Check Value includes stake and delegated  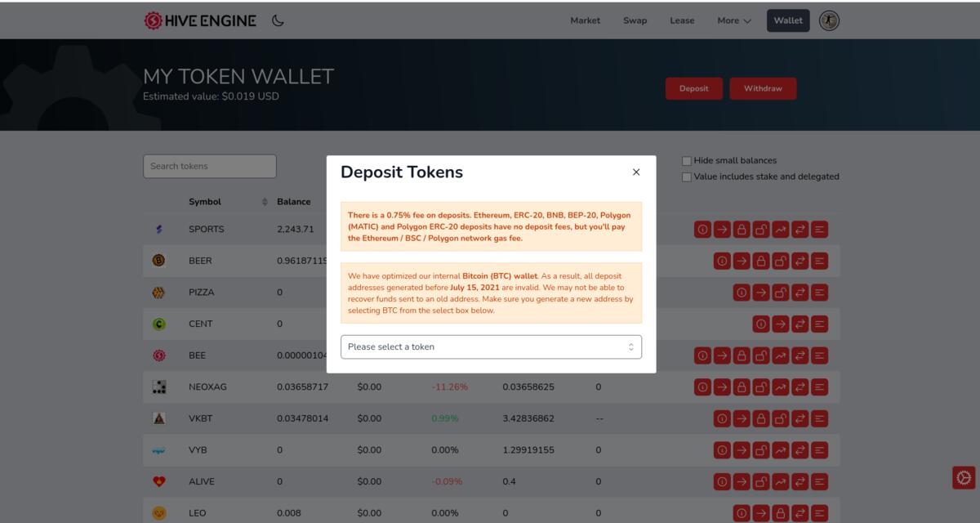[x=687, y=177]
